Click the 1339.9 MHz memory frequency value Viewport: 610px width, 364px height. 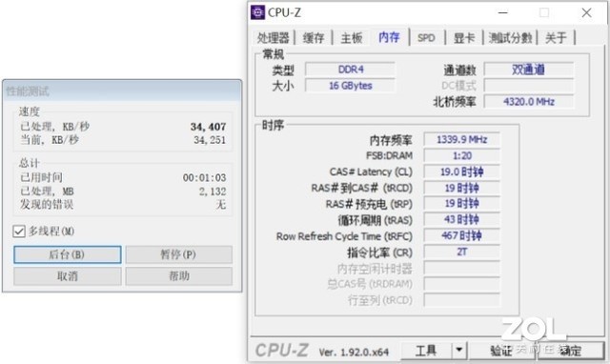(x=461, y=140)
